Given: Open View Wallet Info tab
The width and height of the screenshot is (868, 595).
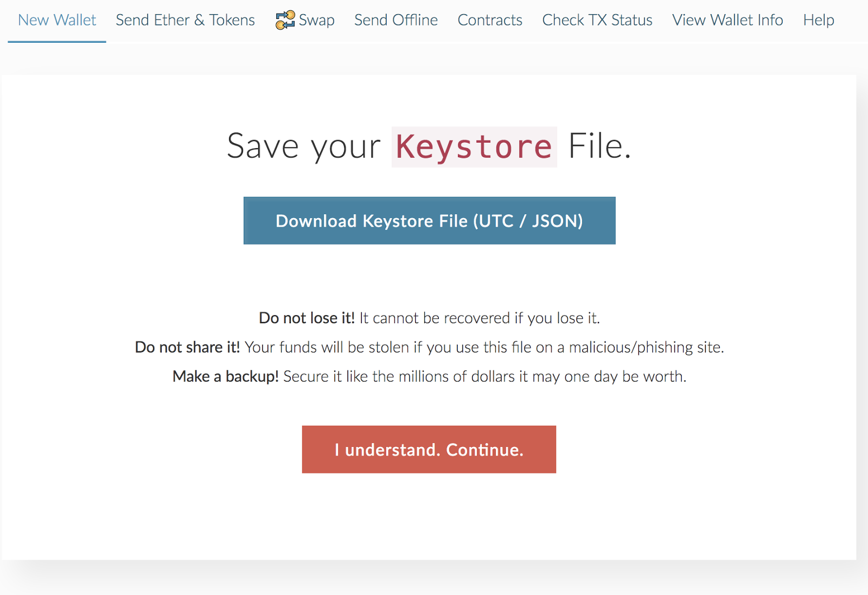Looking at the screenshot, I should 727,20.
